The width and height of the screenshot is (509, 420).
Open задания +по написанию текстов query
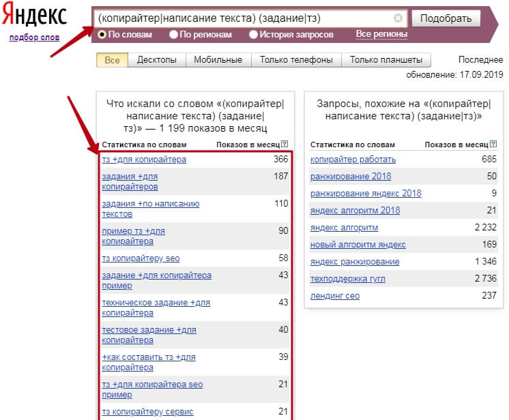(x=151, y=209)
